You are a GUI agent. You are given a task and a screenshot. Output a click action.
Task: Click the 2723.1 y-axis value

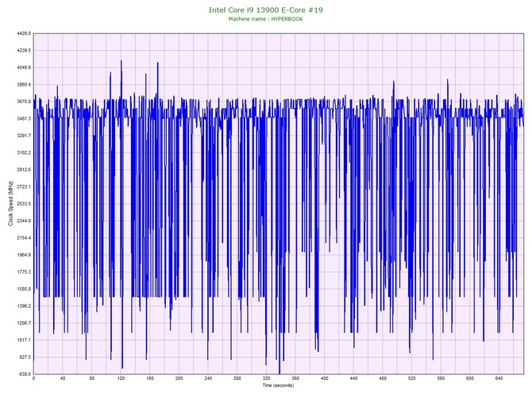click(24, 186)
